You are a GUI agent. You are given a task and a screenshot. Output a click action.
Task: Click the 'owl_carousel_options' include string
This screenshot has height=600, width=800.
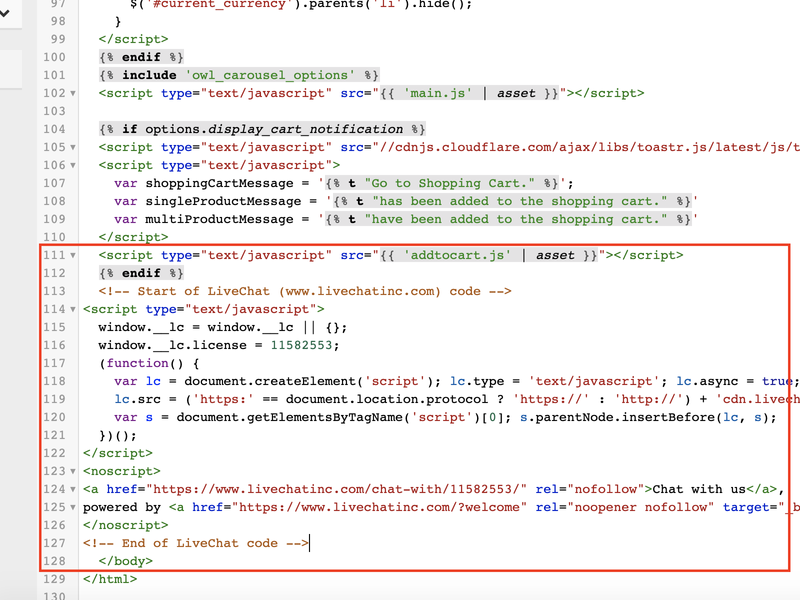(269, 76)
